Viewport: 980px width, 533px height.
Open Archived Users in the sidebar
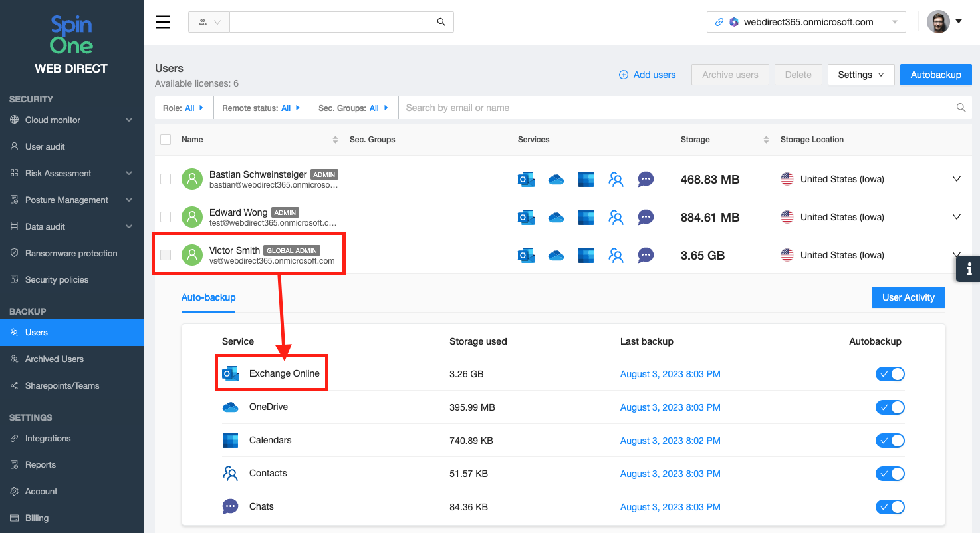55,359
